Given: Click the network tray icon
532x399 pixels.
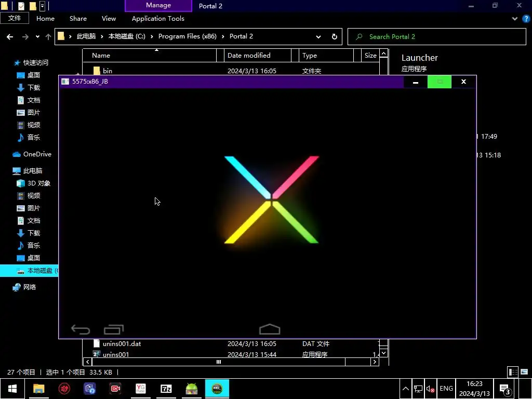Looking at the screenshot, I should 418,389.
